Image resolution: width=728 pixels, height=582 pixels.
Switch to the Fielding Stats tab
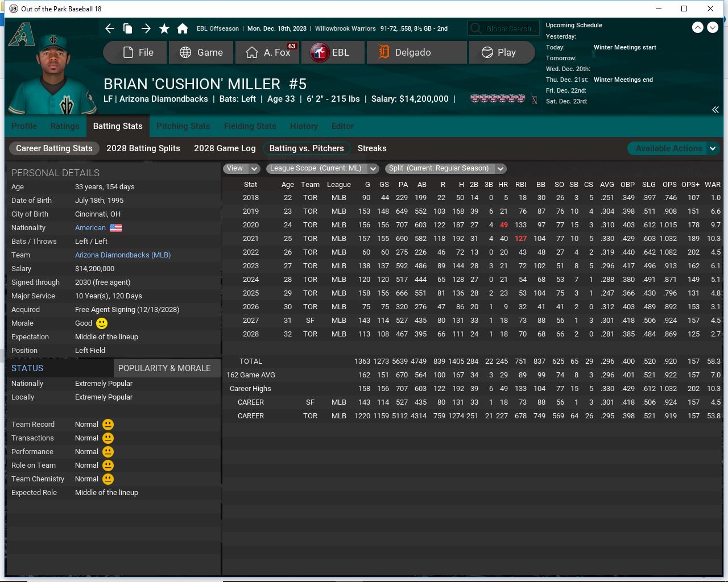tap(250, 126)
